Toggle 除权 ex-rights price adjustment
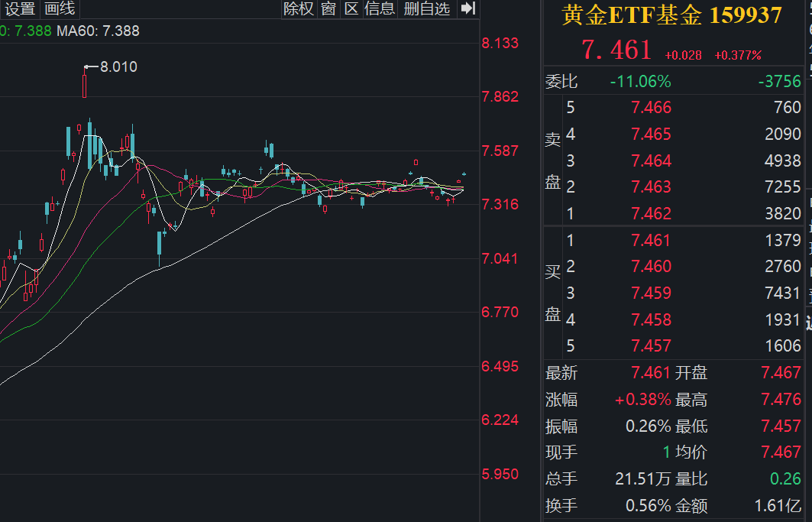The width and height of the screenshot is (812, 522). pos(299,10)
